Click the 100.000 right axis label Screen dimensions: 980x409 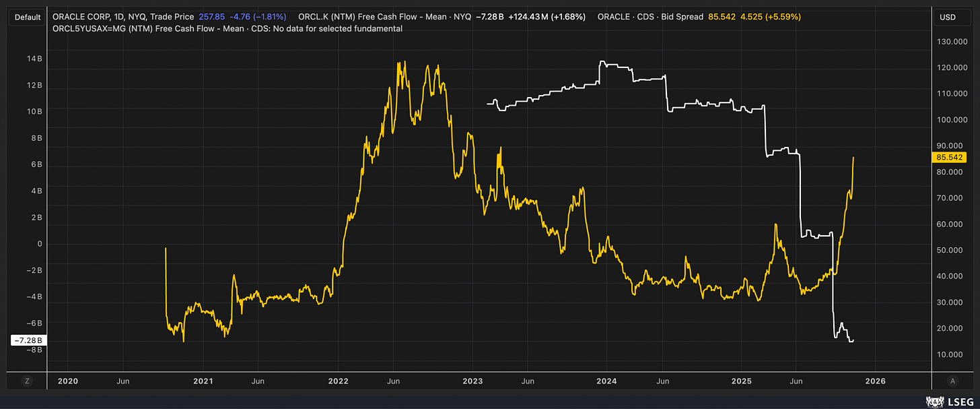[951, 120]
